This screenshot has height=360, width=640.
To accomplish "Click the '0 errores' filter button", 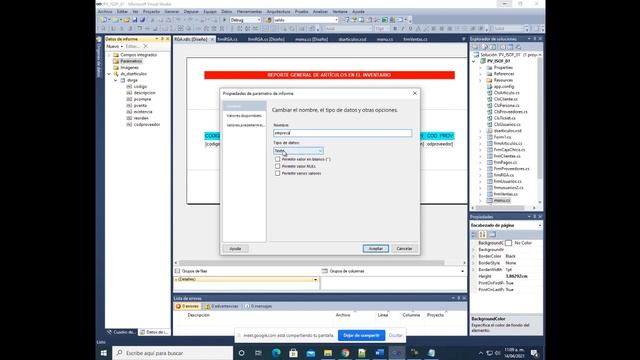I will (187, 306).
